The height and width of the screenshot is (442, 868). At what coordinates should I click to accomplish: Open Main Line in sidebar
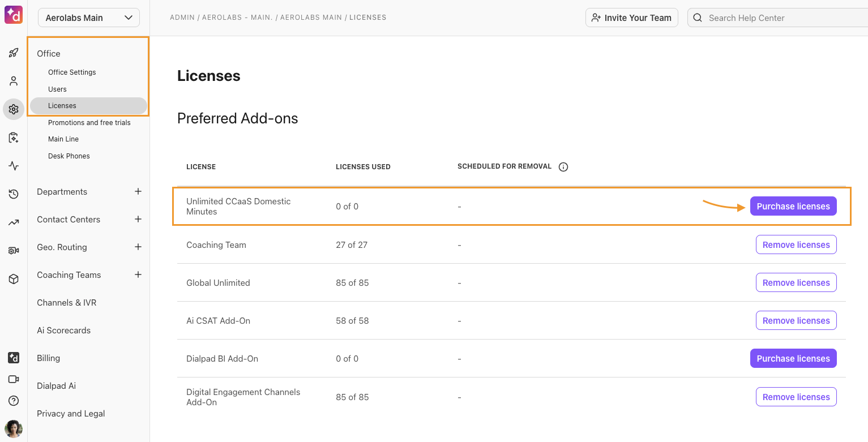[63, 139]
